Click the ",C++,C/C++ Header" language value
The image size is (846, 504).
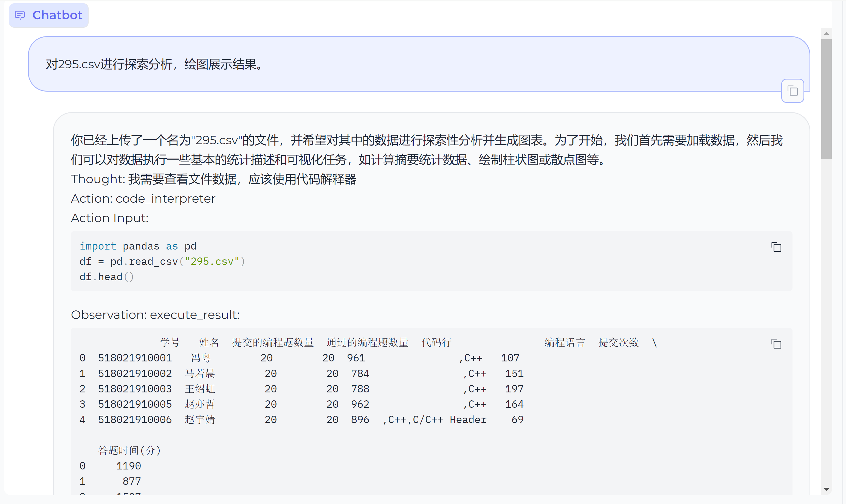pos(435,420)
